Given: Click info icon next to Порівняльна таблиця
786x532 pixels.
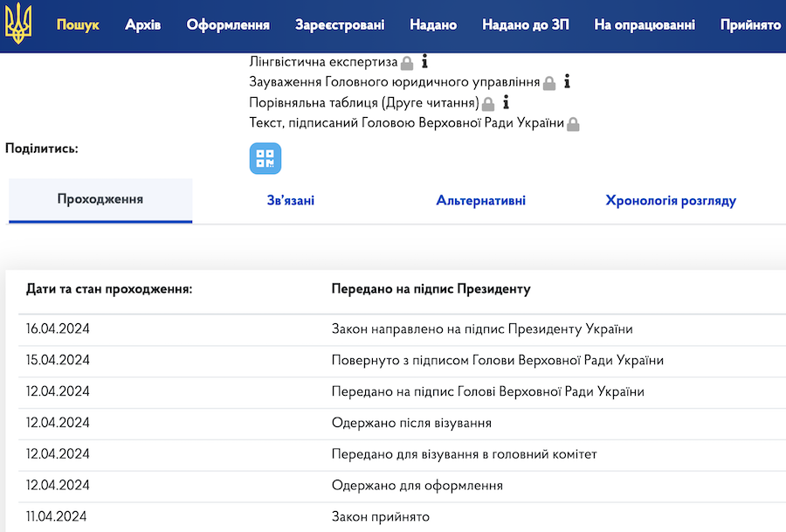Looking at the screenshot, I should click(506, 103).
